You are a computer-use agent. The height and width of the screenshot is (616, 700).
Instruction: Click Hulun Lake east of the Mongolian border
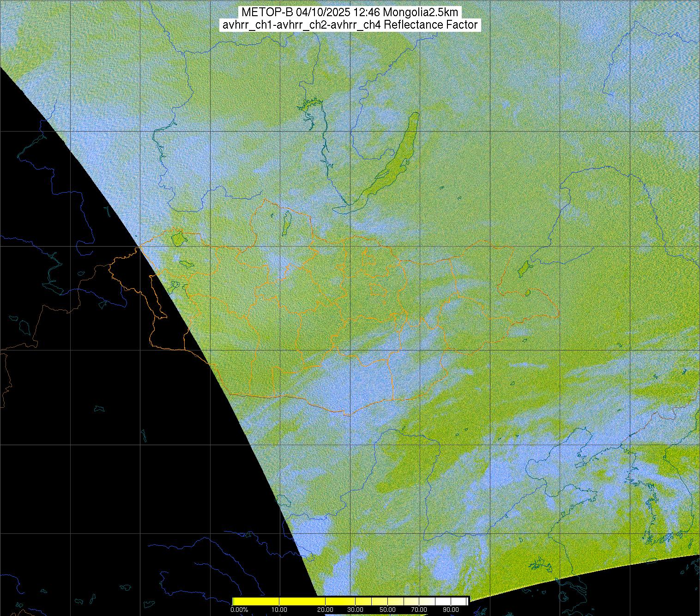(524, 268)
